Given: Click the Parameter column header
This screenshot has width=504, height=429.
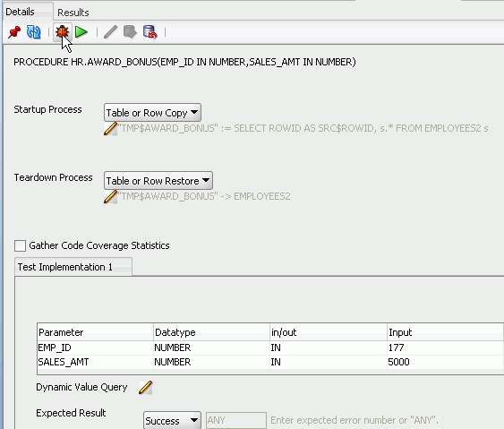Looking at the screenshot, I should [96, 332].
